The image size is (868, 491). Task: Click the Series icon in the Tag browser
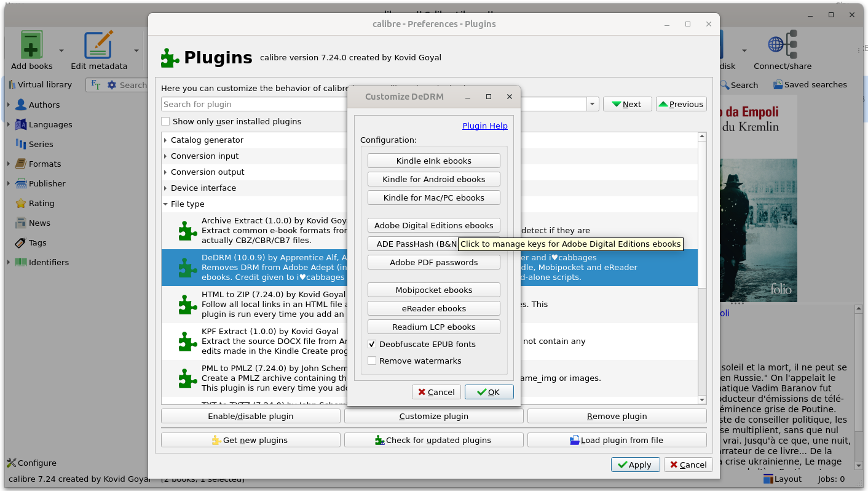coord(22,144)
